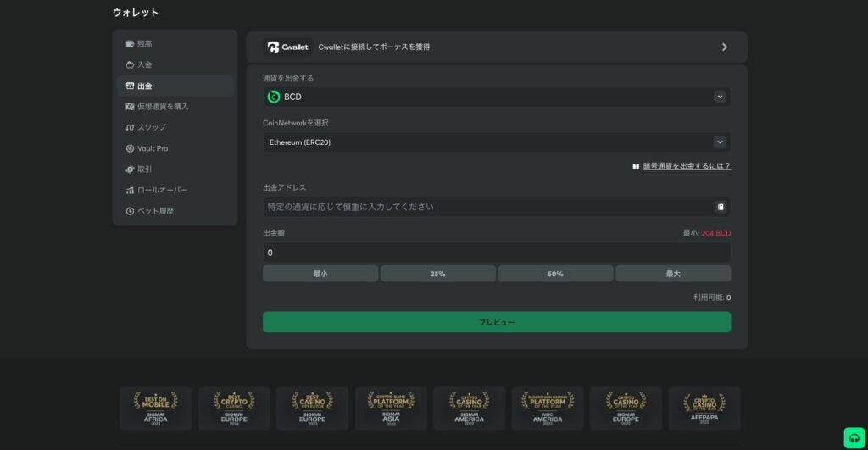Click the Crypto Casino Sigma Europe award badge
Viewport: 868px width, 450px height.
point(626,408)
